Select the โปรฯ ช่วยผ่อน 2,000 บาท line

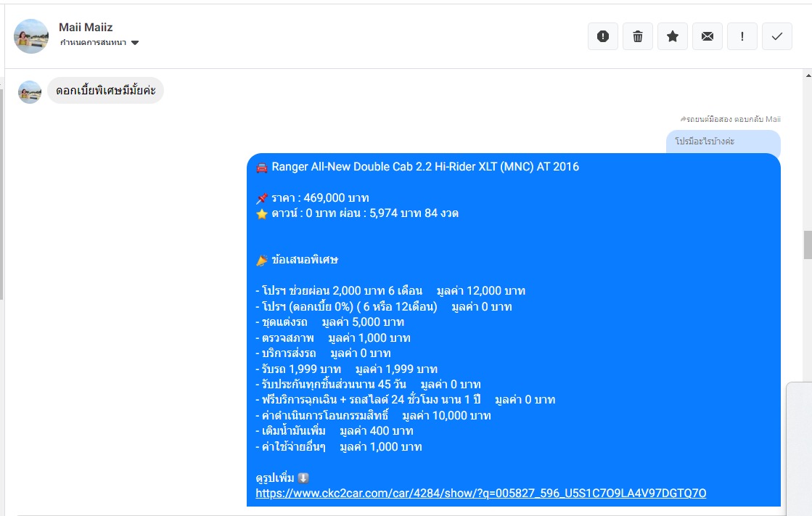(390, 291)
